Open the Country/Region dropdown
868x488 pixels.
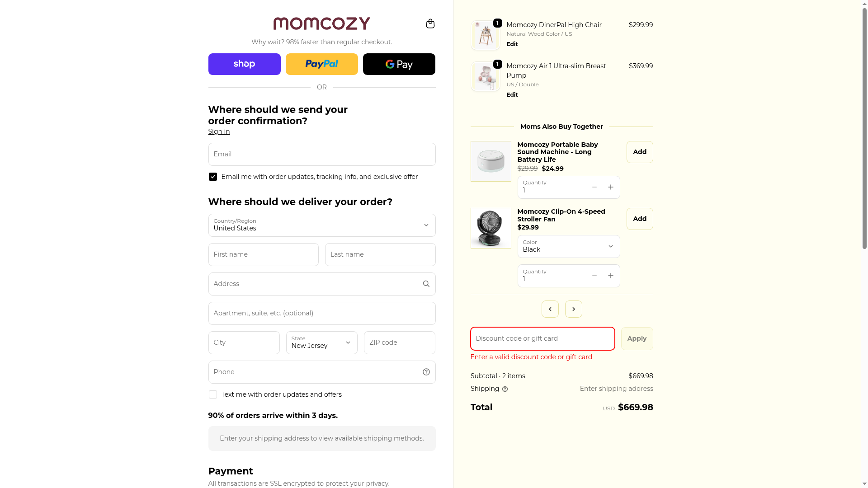(321, 225)
